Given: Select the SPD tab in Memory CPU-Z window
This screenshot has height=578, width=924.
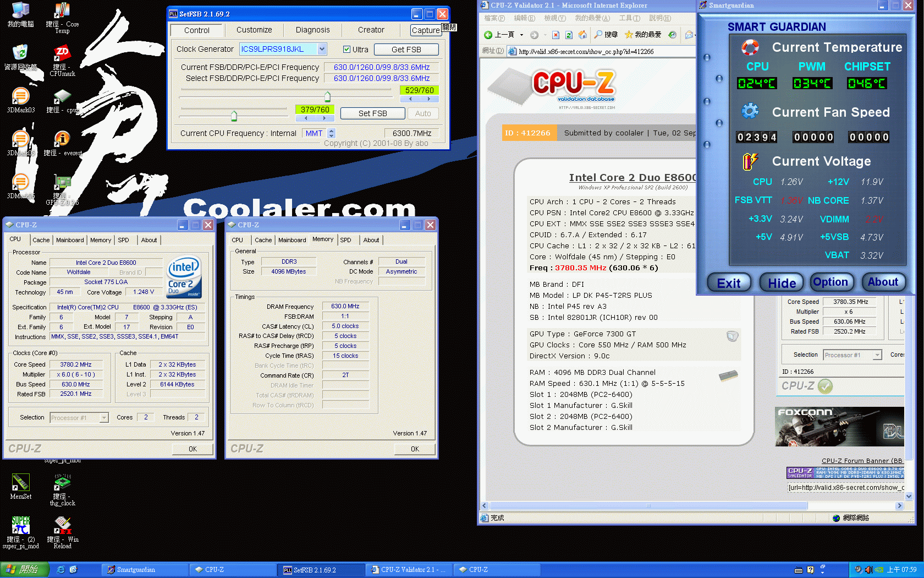Looking at the screenshot, I should pyautogui.click(x=345, y=240).
